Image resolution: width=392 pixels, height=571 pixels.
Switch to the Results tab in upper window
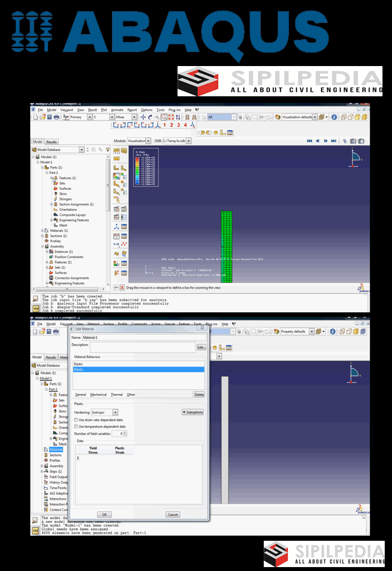coord(52,142)
